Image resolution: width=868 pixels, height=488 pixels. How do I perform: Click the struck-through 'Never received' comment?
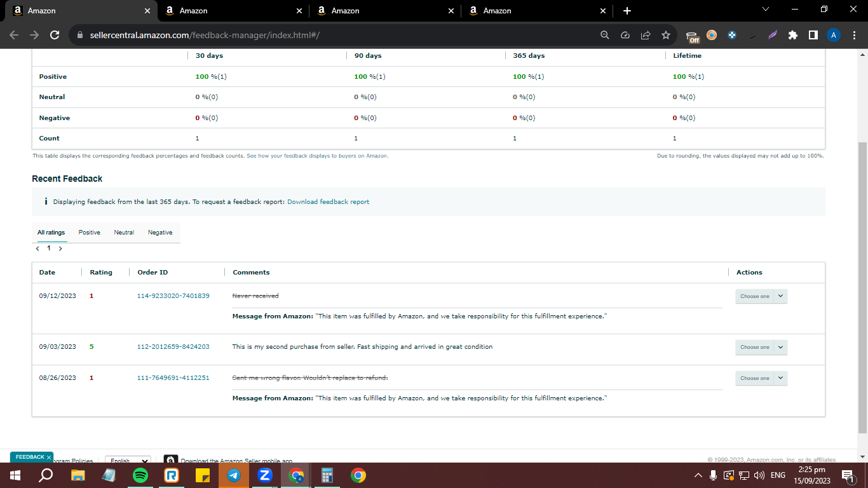click(255, 296)
